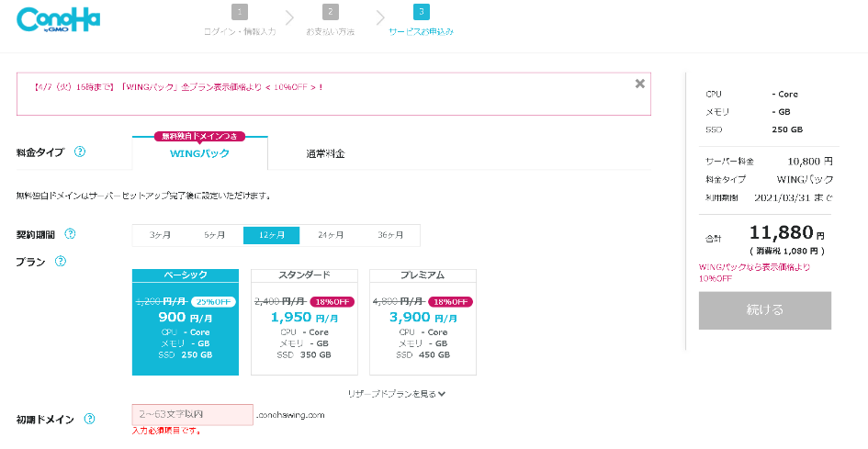The width and height of the screenshot is (868, 449).
Task: Choose 3ヶ月 contract period
Action: tap(160, 235)
